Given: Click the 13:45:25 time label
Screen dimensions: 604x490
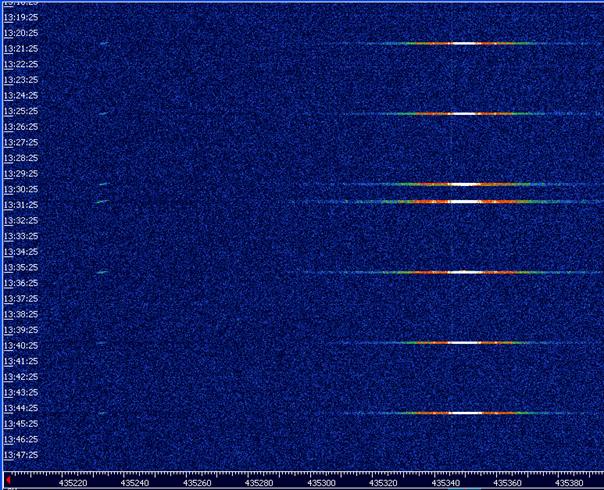Looking at the screenshot, I should tap(21, 424).
